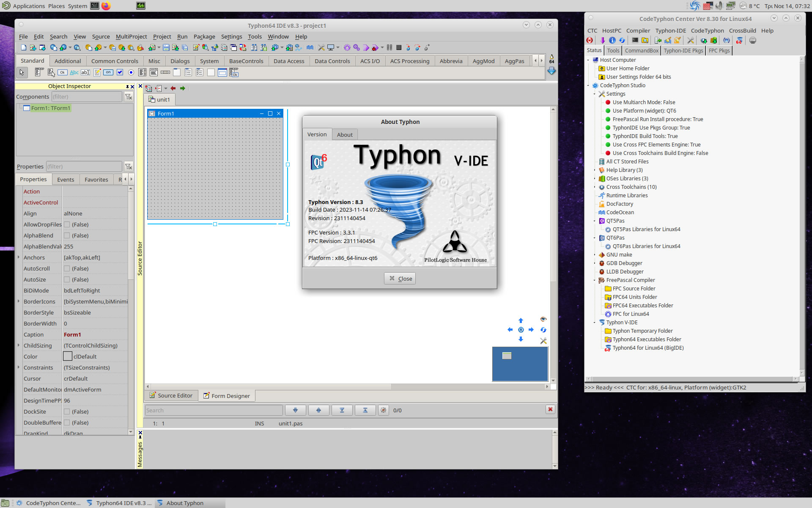Close the About Typhon dialog
This screenshot has height=508, width=812.
pos(400,279)
